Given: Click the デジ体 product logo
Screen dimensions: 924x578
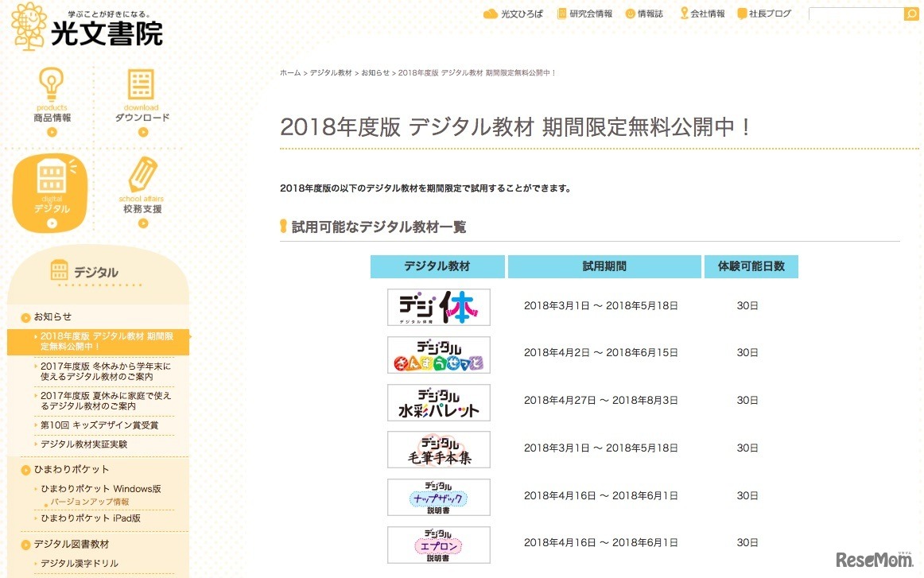Looking at the screenshot, I should (x=438, y=307).
